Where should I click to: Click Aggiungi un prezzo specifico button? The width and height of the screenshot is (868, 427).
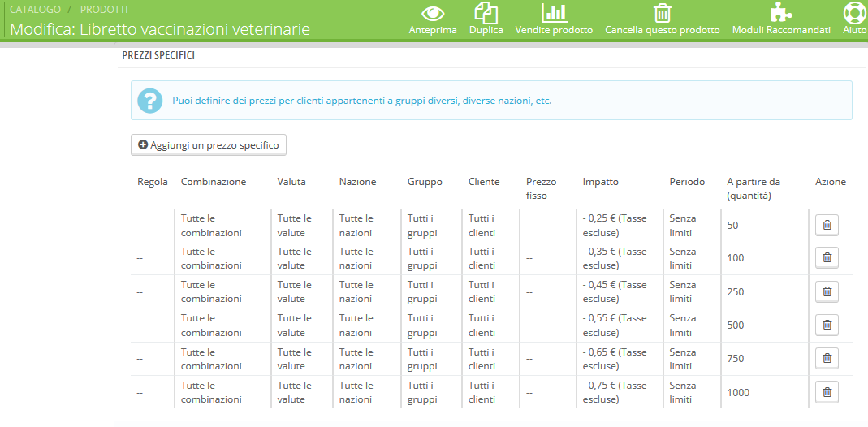[209, 145]
